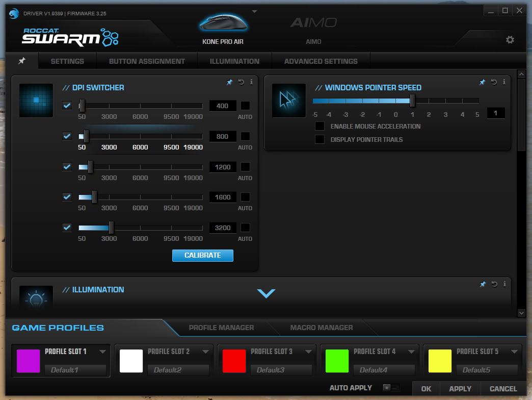Reset Windows Pointer Speed settings

(x=494, y=82)
